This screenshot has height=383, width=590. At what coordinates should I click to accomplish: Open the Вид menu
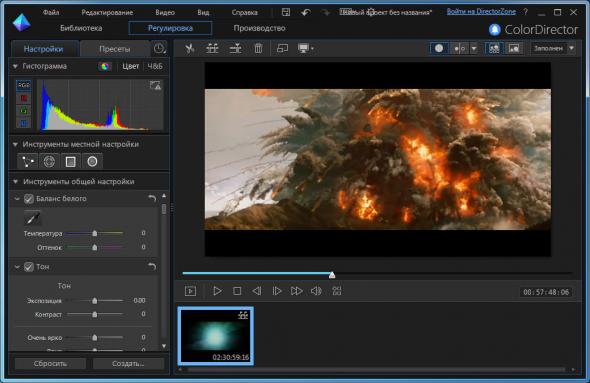pos(203,12)
